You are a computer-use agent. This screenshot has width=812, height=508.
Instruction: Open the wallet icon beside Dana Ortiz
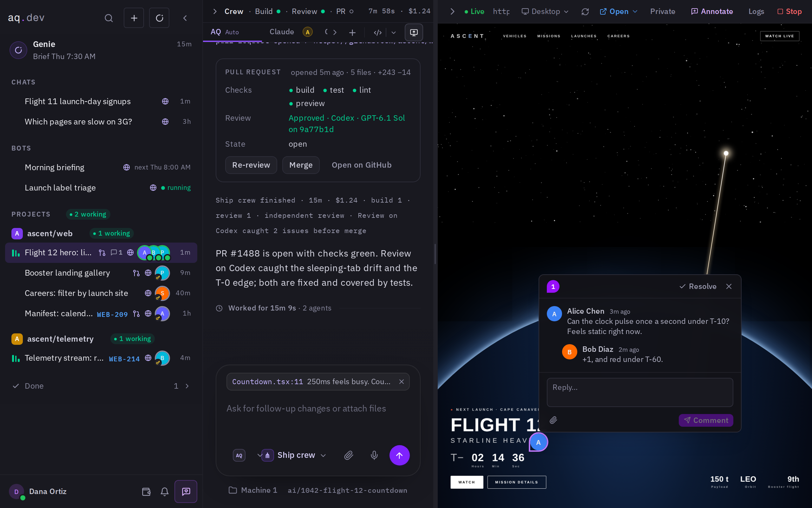[146, 491]
